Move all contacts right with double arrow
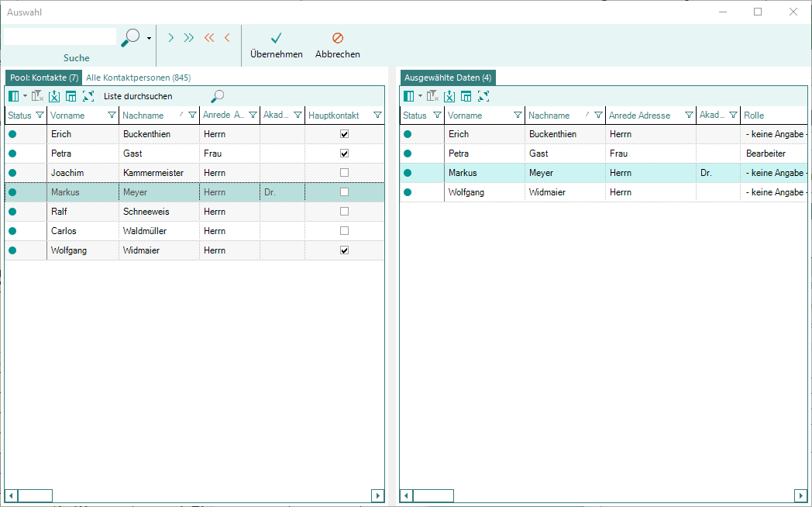The width and height of the screenshot is (812, 507). point(188,38)
